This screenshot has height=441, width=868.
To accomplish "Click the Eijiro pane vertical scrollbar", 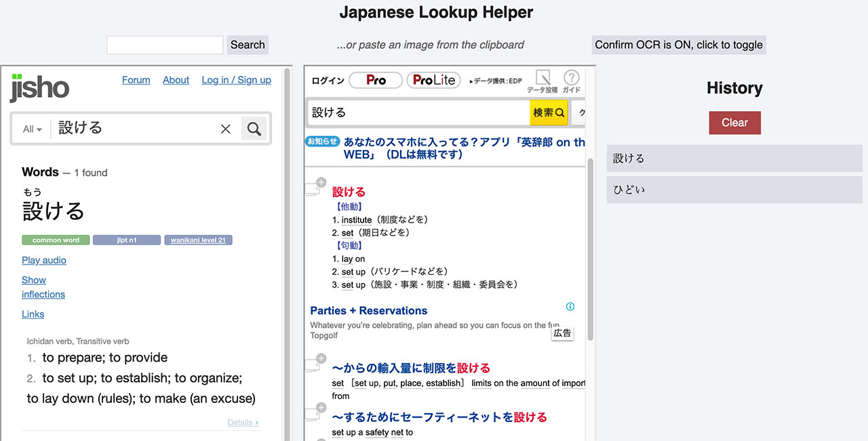I will [x=590, y=249].
